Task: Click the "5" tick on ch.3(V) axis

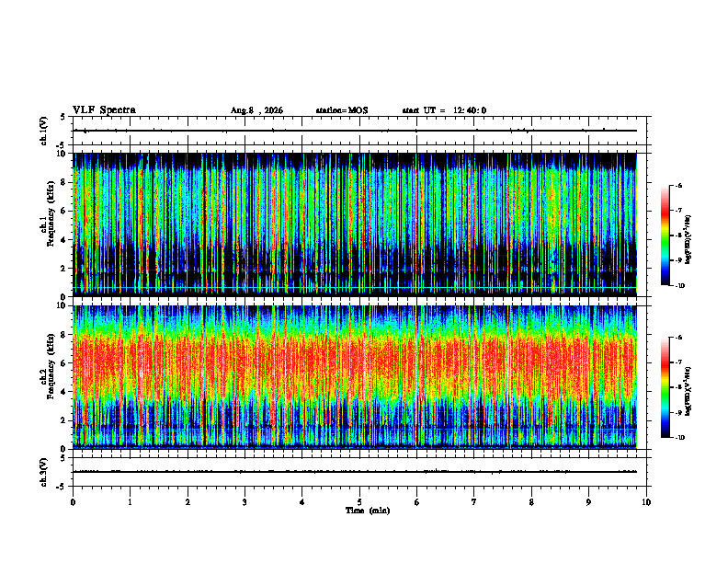Action: coord(64,457)
